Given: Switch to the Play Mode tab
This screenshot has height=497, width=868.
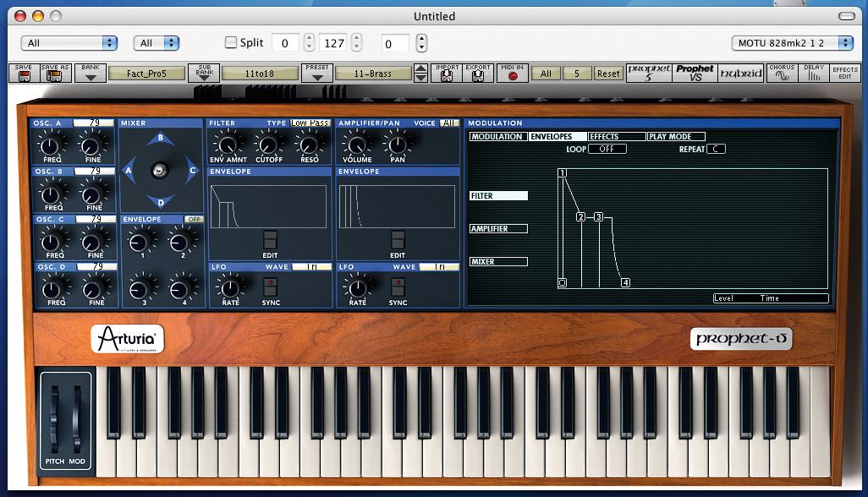Looking at the screenshot, I should [676, 137].
